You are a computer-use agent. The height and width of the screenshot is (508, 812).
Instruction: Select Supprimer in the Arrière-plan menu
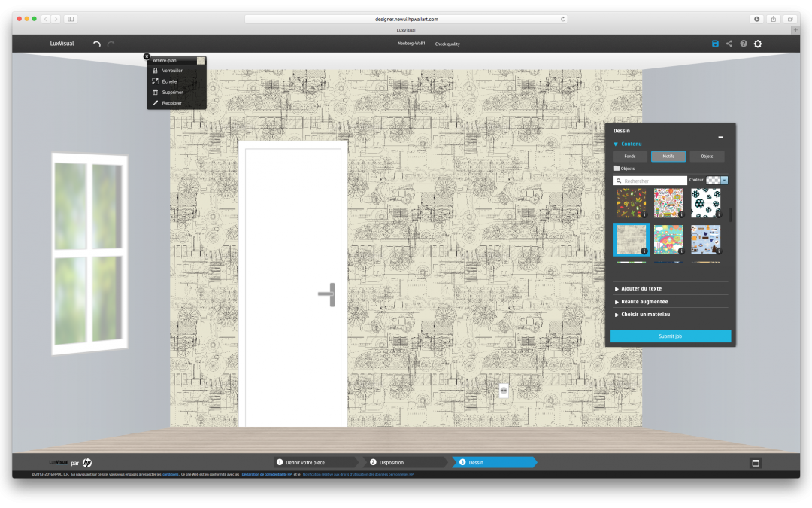pyautogui.click(x=172, y=92)
